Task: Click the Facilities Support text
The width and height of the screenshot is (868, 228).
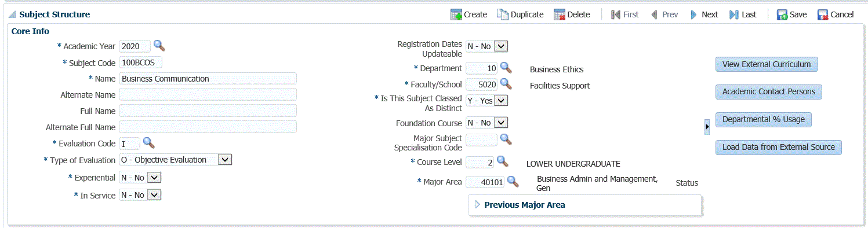Action: click(x=560, y=86)
